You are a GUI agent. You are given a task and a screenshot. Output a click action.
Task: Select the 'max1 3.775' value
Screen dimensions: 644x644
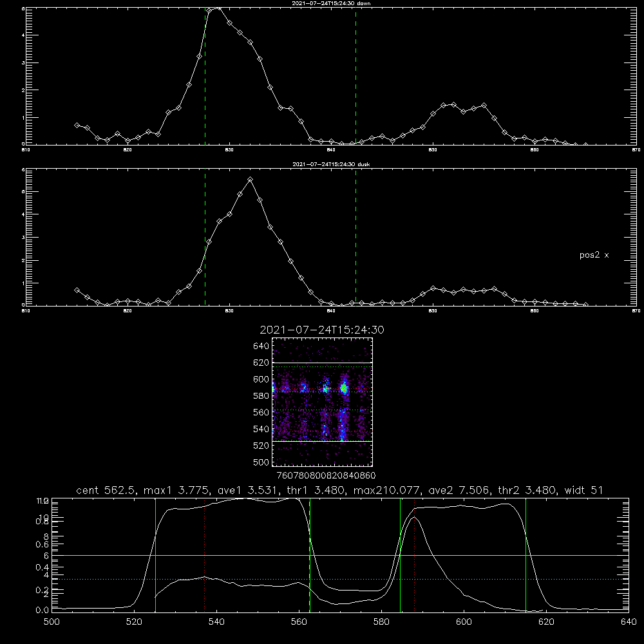point(176,490)
